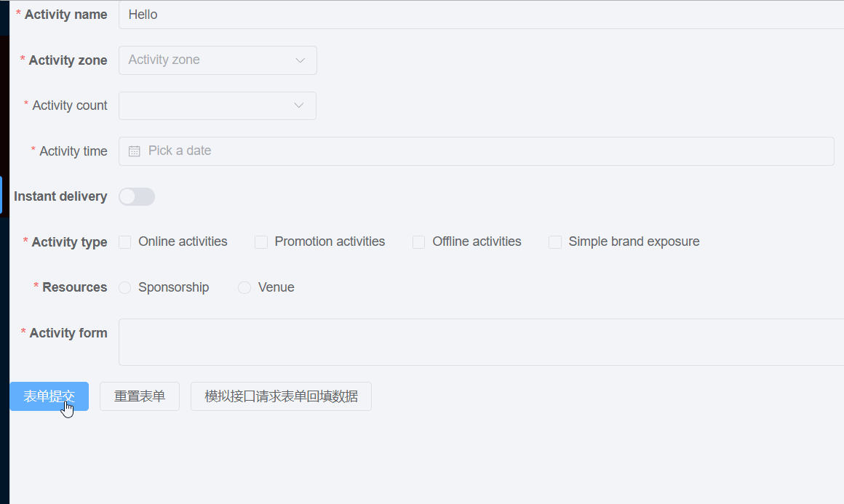Click the Resources label

tap(75, 287)
